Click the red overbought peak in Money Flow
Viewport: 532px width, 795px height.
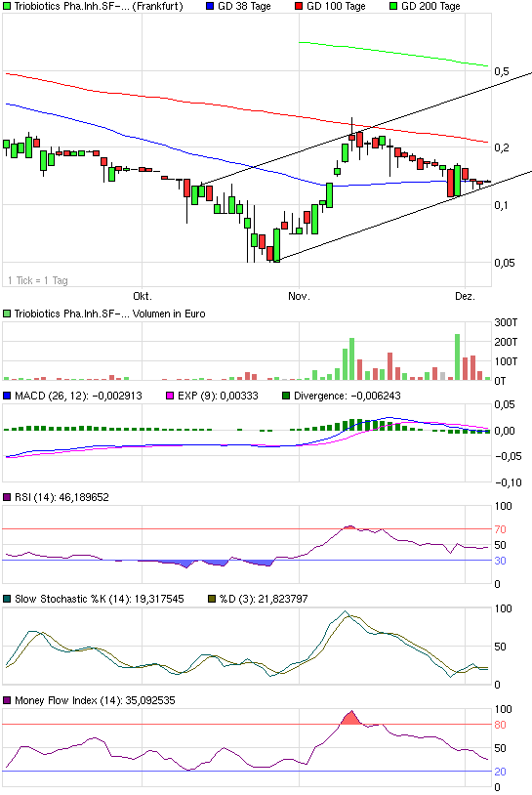click(351, 718)
